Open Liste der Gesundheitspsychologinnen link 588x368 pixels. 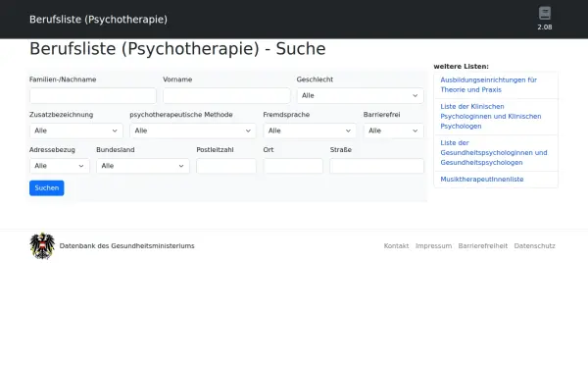pyautogui.click(x=494, y=153)
